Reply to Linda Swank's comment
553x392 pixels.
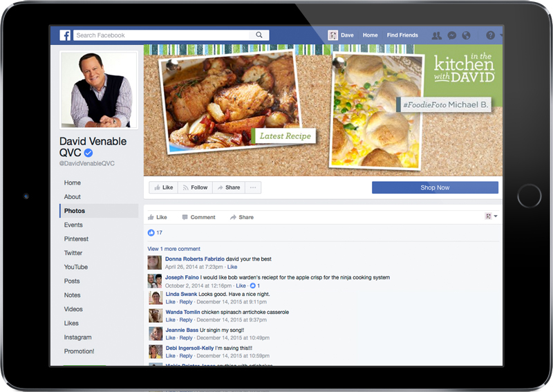pyautogui.click(x=186, y=301)
